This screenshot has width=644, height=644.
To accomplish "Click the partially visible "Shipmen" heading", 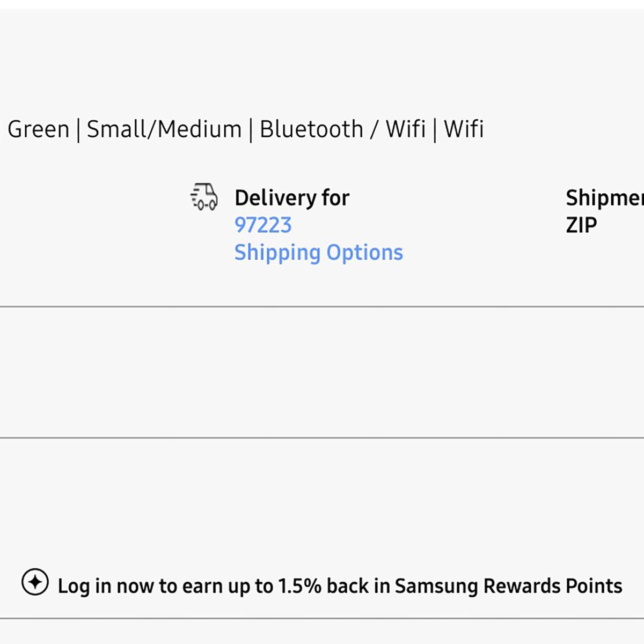I will [604, 198].
